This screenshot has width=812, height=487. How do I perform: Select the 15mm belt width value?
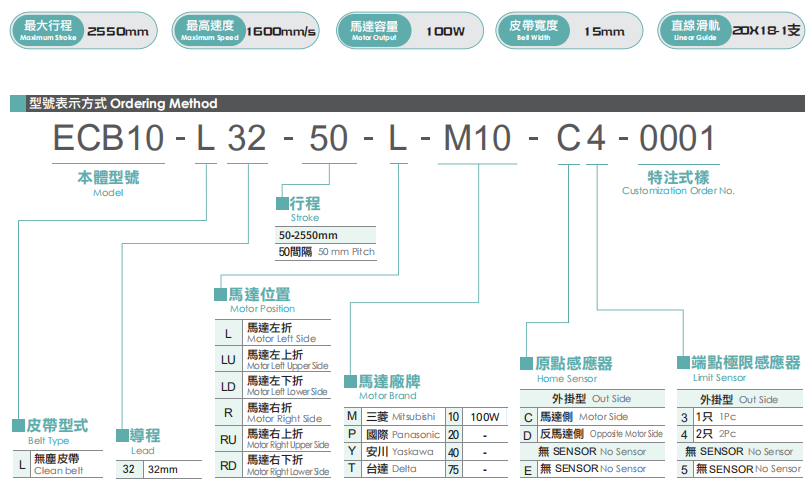pyautogui.click(x=604, y=32)
